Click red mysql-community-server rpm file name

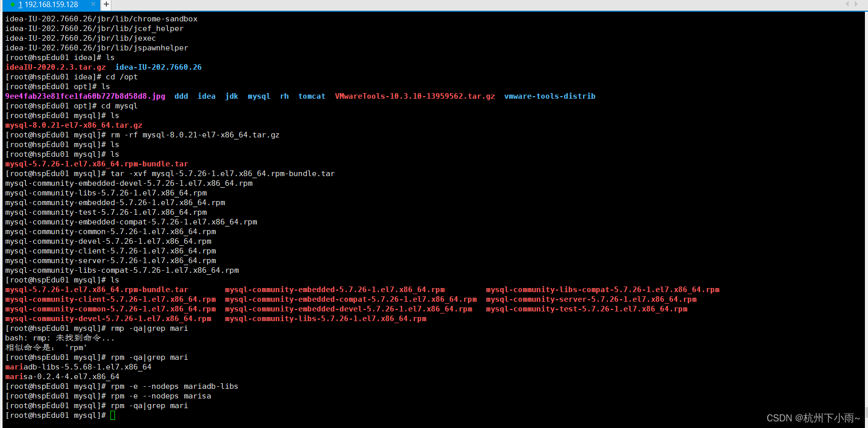[x=591, y=299]
